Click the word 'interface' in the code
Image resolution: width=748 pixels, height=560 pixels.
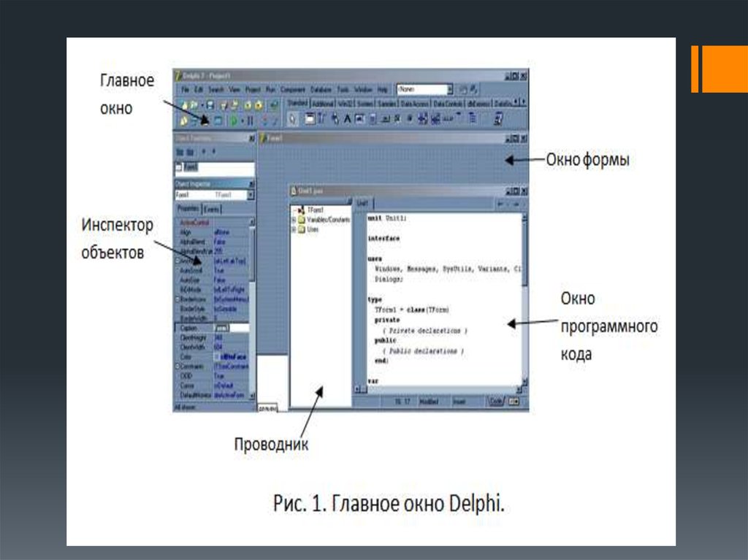click(383, 239)
